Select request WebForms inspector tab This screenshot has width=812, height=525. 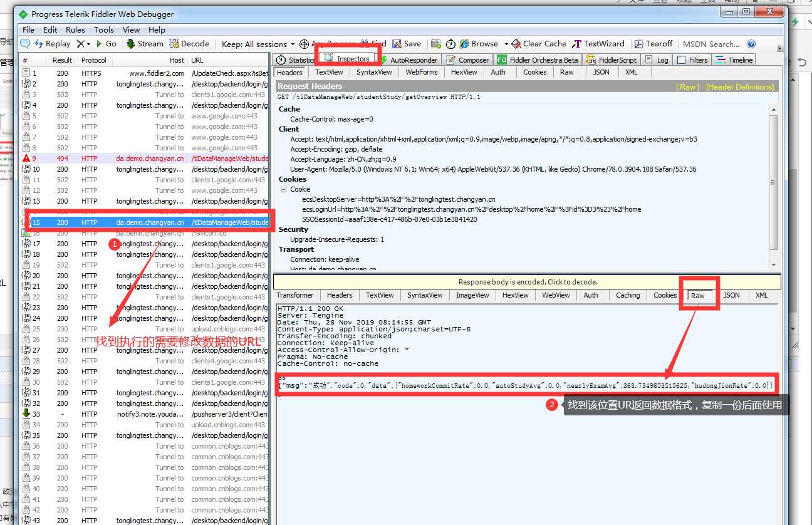[x=421, y=72]
